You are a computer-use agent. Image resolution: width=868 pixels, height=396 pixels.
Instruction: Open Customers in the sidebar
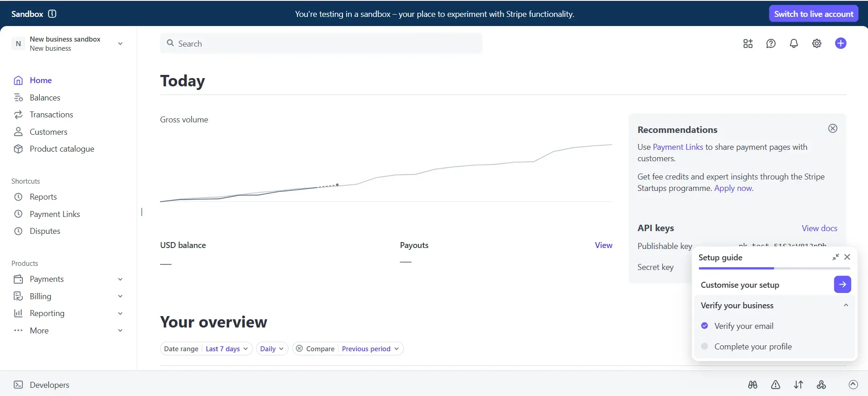[x=48, y=132]
